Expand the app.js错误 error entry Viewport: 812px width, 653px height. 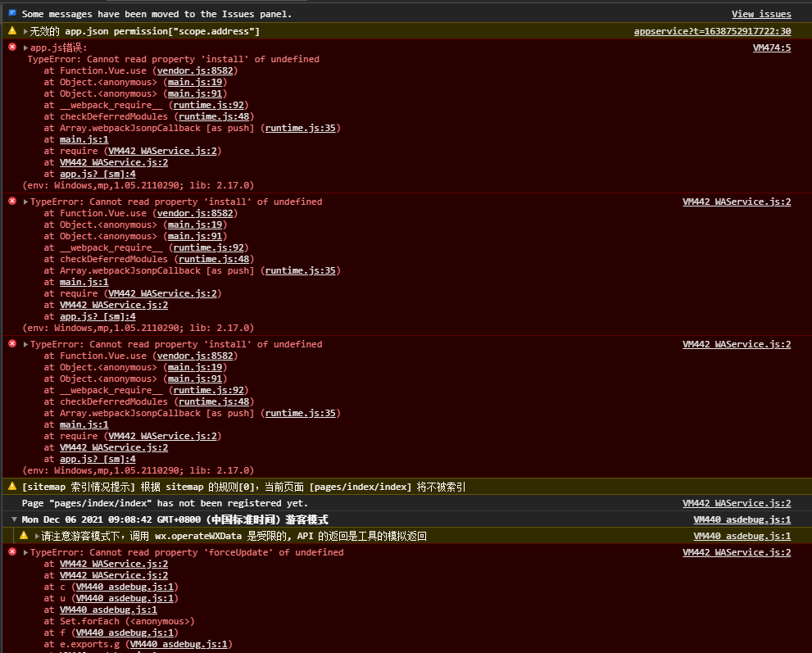(25, 48)
